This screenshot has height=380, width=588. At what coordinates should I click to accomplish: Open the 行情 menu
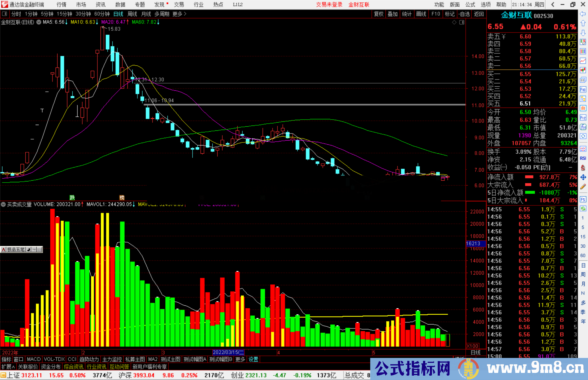point(62,5)
